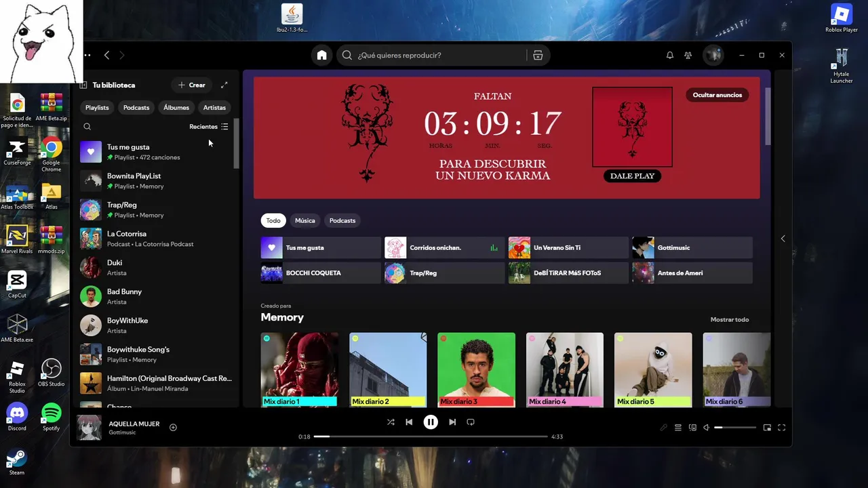Toggle repeat mode

tap(471, 422)
